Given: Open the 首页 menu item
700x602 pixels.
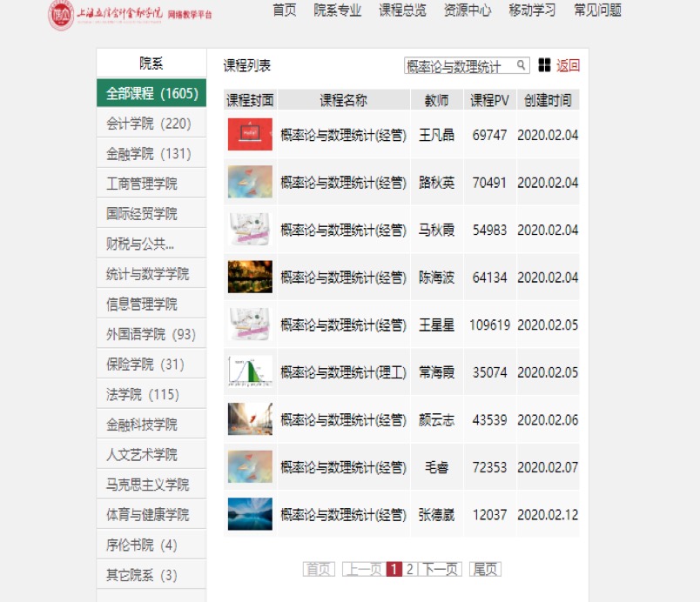Looking at the screenshot, I should (285, 10).
